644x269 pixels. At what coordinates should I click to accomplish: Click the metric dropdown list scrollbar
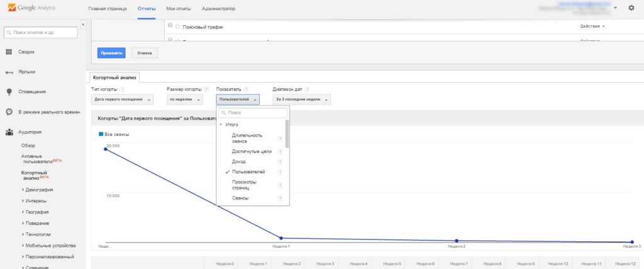[x=287, y=134]
